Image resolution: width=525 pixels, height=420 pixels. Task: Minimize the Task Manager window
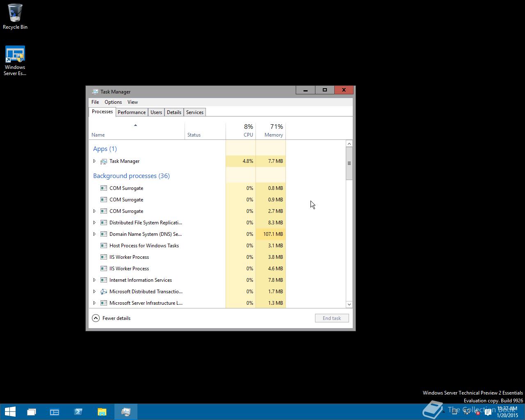click(306, 90)
